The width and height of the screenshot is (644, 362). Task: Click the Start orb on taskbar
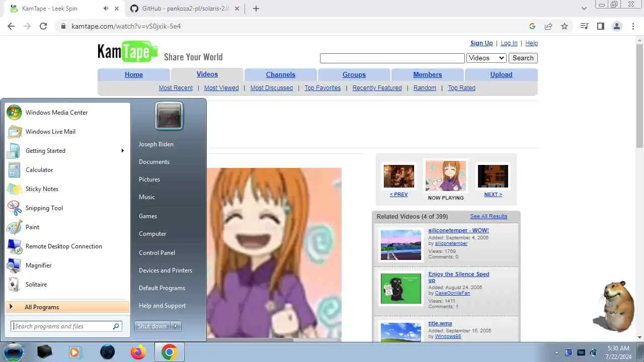pyautogui.click(x=14, y=352)
